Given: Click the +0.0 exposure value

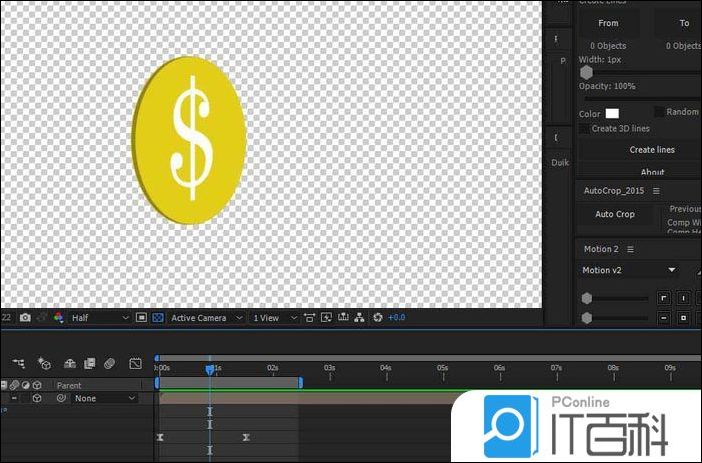Looking at the screenshot, I should (x=396, y=317).
